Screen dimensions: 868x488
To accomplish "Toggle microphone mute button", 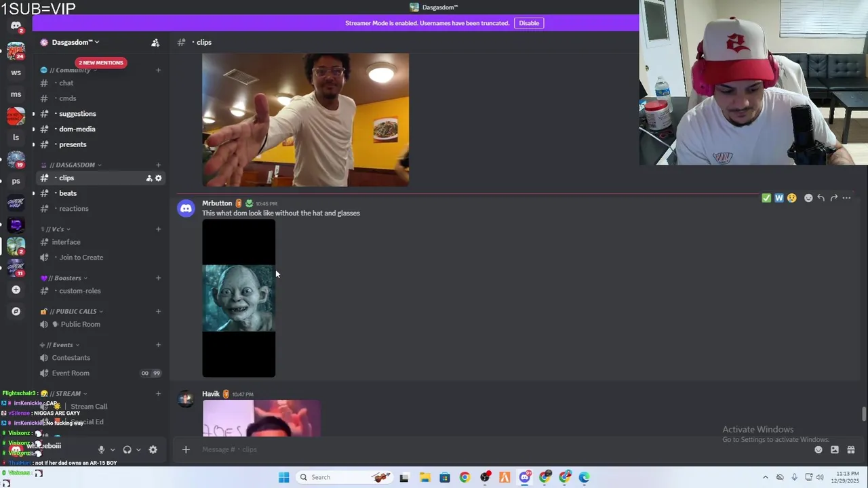I will pyautogui.click(x=101, y=449).
